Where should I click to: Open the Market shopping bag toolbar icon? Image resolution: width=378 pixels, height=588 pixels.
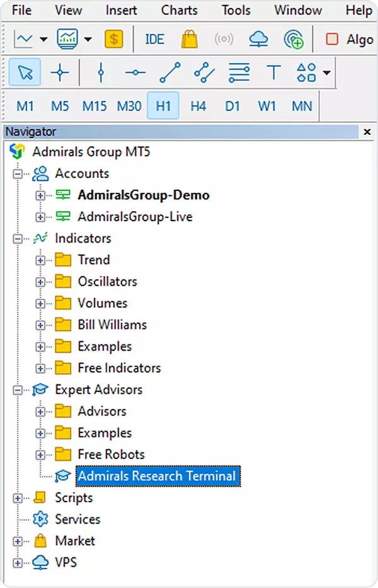(x=190, y=39)
